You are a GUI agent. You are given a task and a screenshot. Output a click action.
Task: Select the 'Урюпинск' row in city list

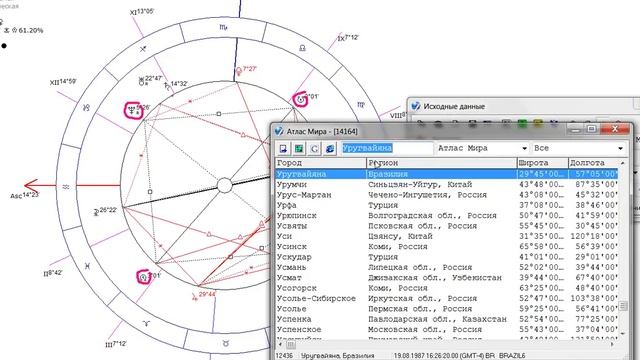pos(447,216)
